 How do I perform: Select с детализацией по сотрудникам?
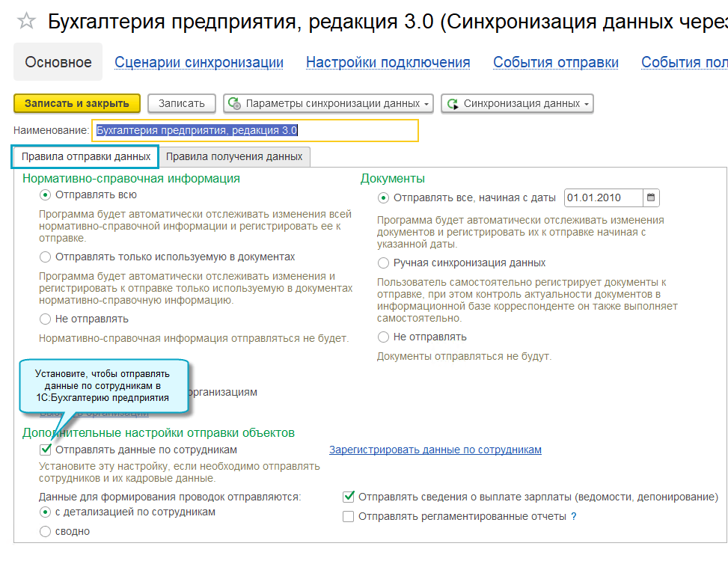(45, 512)
